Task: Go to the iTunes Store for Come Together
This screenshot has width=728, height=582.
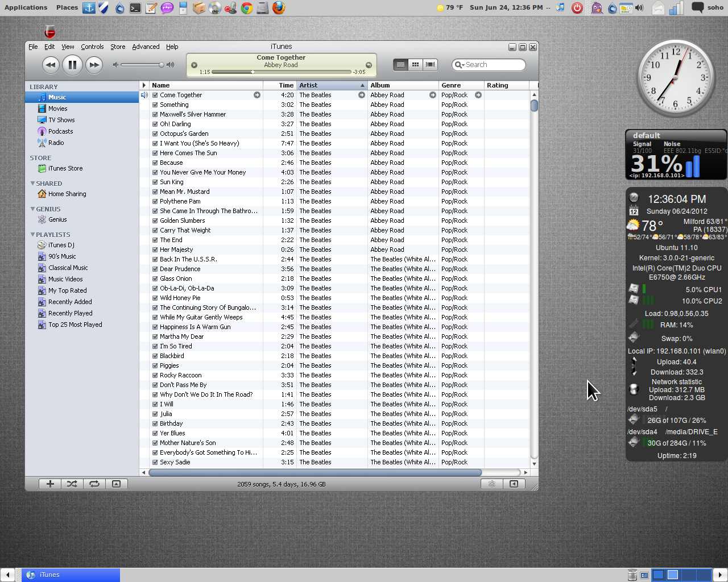Action: (257, 95)
